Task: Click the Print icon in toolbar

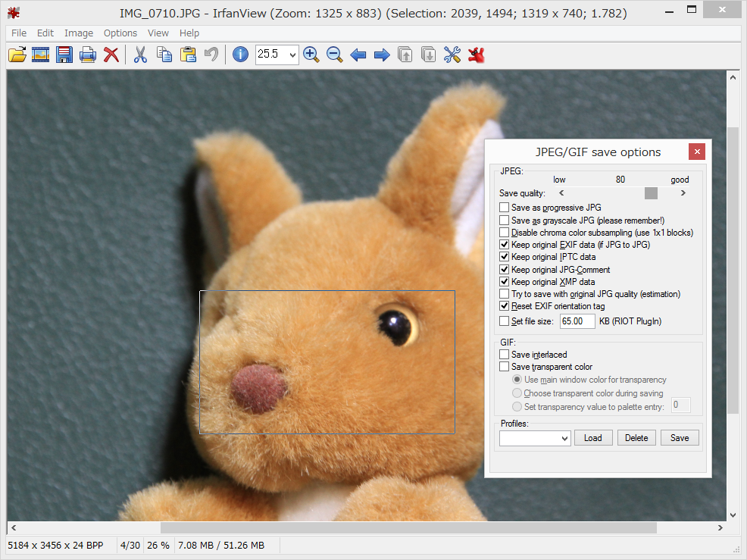Action: 88,55
